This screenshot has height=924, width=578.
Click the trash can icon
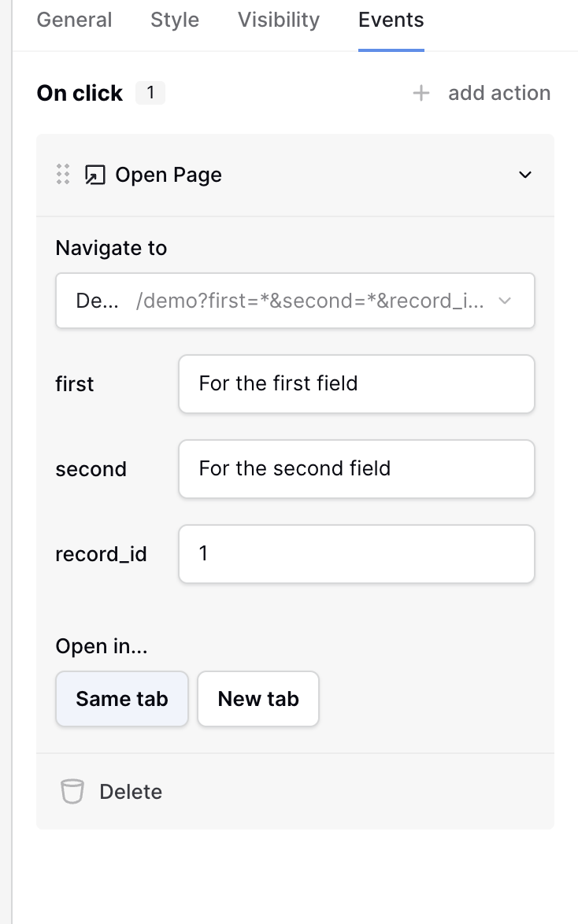(72, 792)
